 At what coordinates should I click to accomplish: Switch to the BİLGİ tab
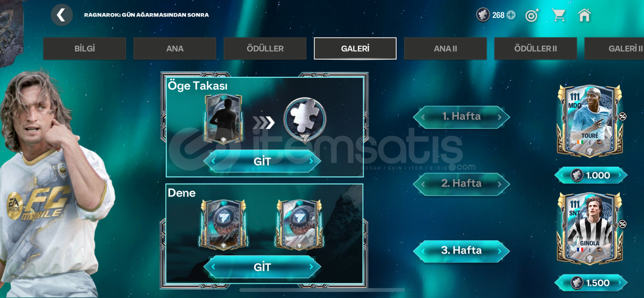85,49
